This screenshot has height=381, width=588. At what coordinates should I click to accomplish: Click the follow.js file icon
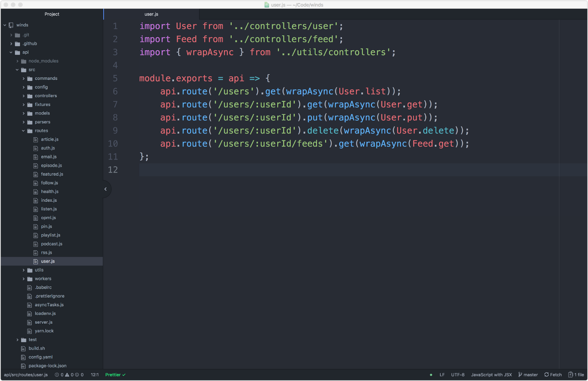pyautogui.click(x=36, y=183)
